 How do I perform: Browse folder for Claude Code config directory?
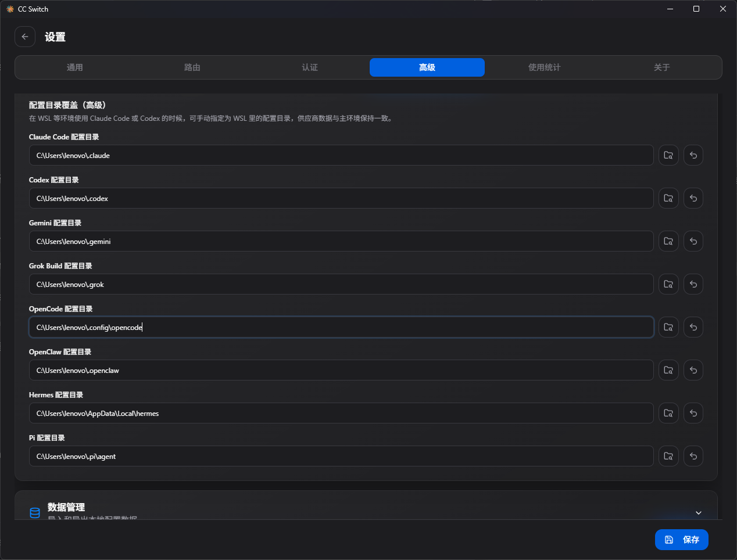click(x=668, y=155)
